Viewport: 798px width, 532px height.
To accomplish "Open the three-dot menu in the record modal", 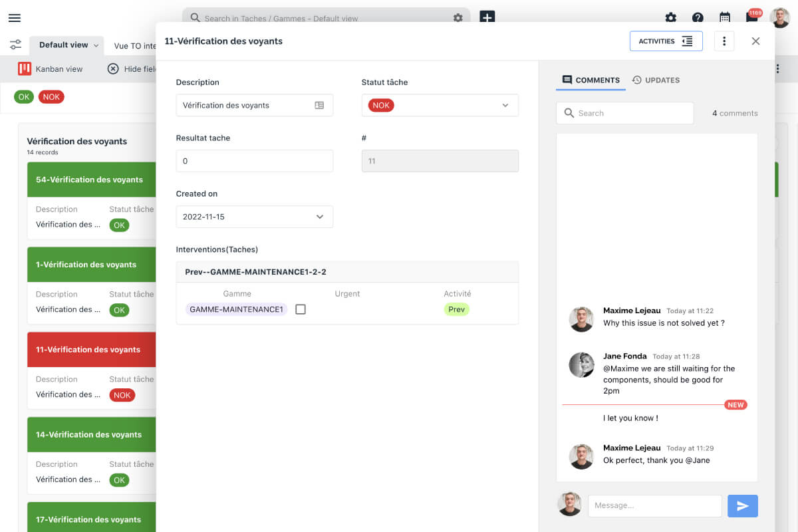I will click(x=724, y=41).
